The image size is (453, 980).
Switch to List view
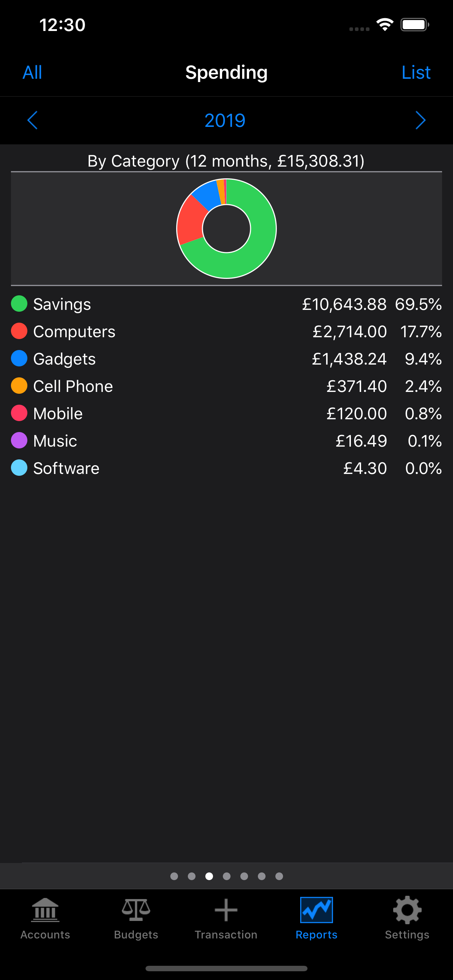[416, 72]
